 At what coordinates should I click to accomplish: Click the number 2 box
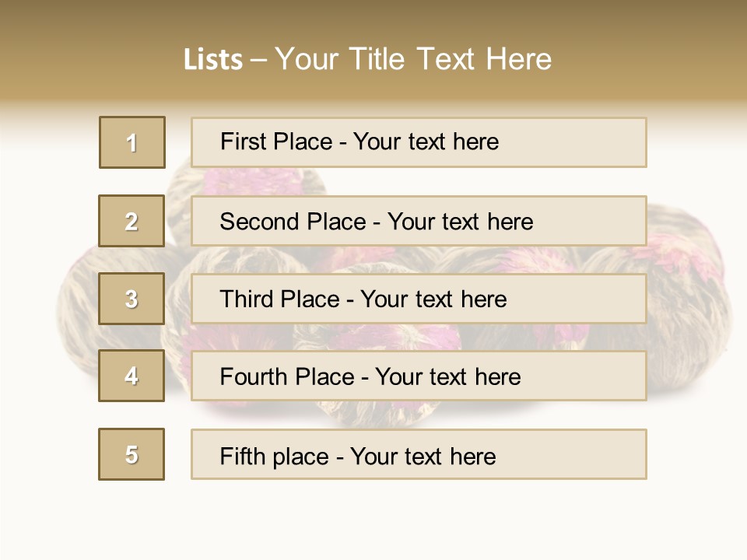132,221
